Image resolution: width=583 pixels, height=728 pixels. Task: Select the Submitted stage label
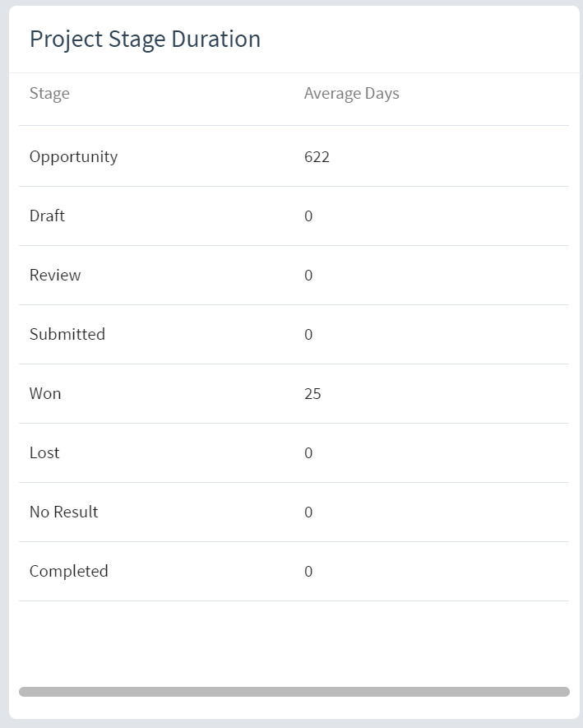coord(67,334)
